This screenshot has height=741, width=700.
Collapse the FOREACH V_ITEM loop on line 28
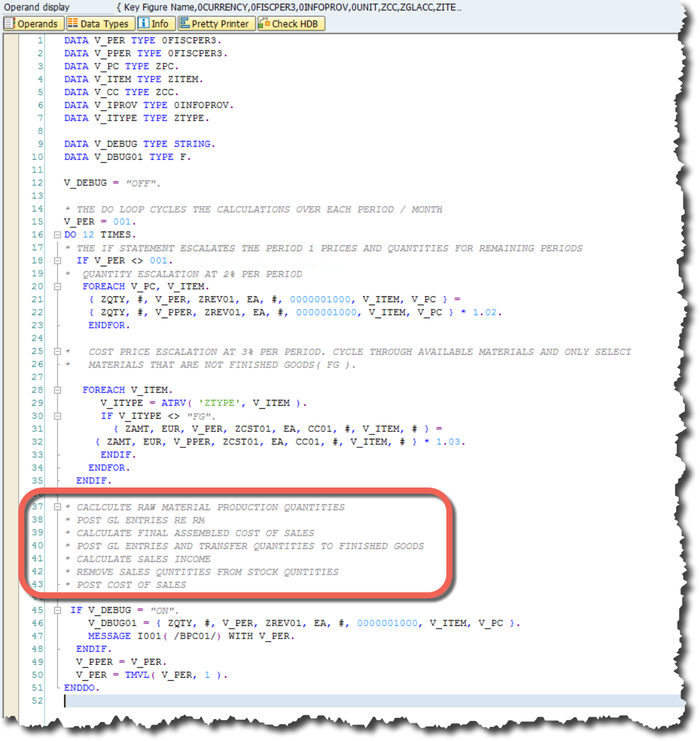coord(57,389)
